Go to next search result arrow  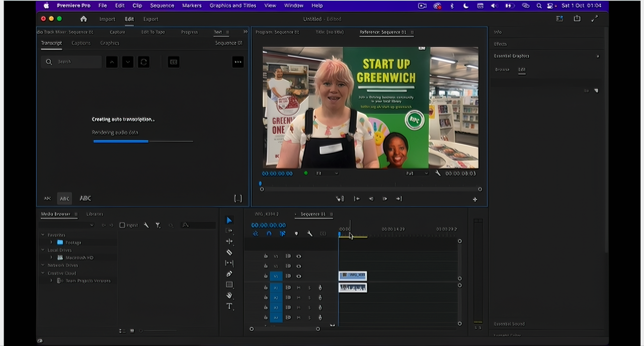point(128,62)
